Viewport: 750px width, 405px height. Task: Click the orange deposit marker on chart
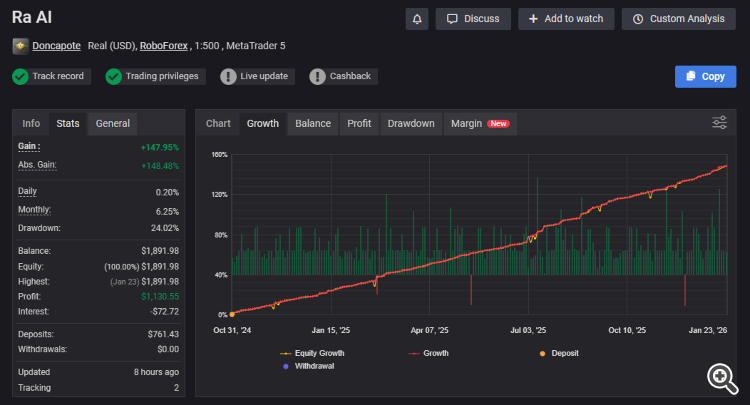click(x=232, y=314)
